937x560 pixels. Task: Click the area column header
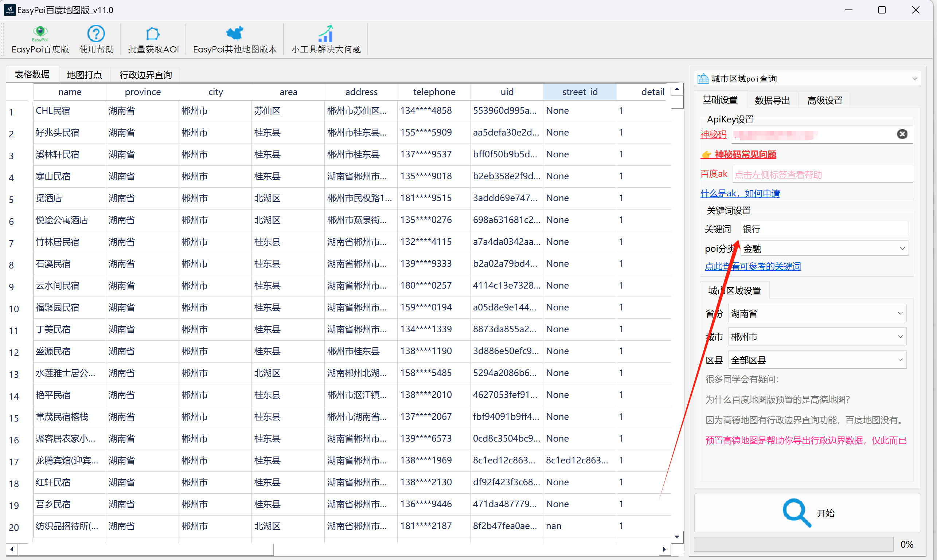click(x=288, y=92)
